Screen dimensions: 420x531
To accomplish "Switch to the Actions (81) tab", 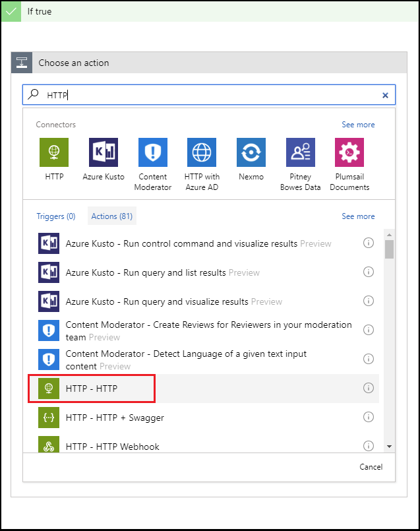I will click(112, 216).
